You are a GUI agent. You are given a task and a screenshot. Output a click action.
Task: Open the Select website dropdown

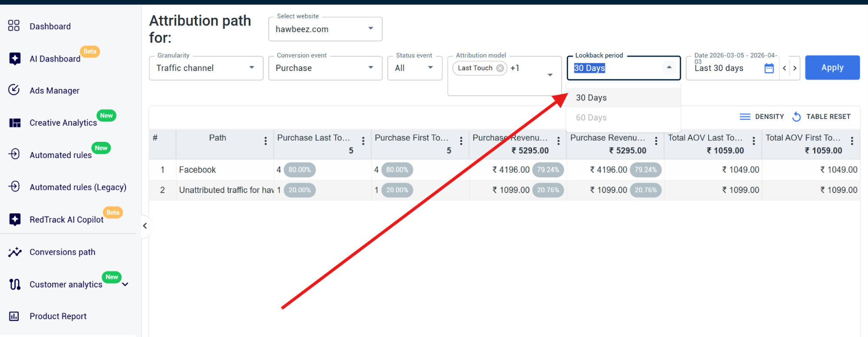point(325,29)
